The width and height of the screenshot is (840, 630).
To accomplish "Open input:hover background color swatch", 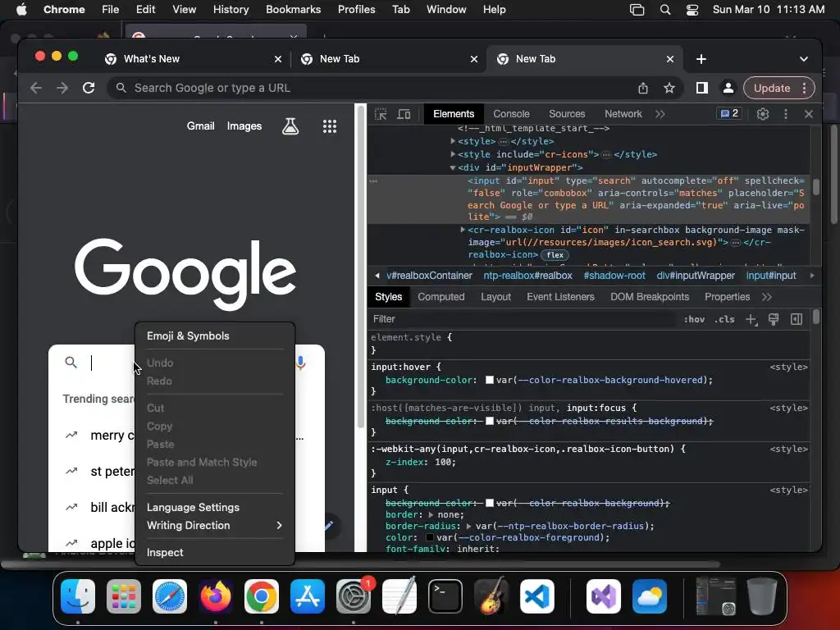I will (x=490, y=380).
